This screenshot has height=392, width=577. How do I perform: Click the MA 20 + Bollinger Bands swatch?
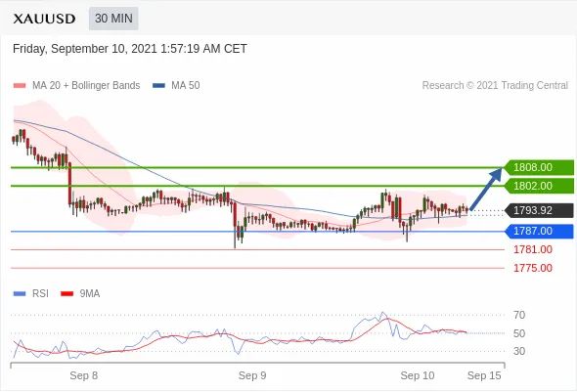(x=20, y=86)
